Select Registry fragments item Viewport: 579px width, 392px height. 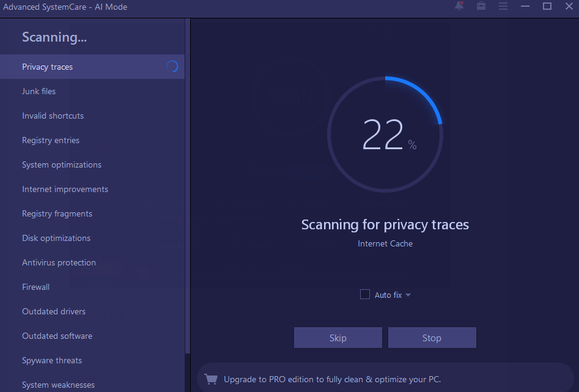[92, 213]
